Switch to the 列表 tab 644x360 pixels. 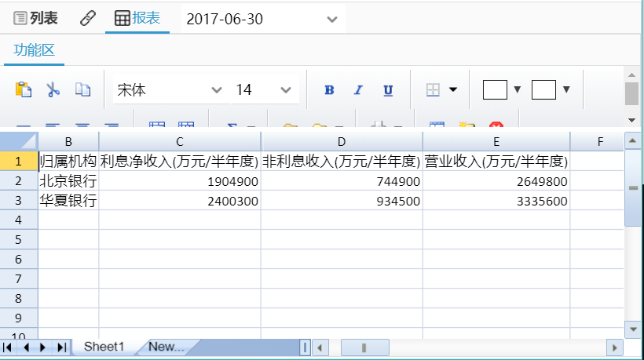tap(35, 19)
